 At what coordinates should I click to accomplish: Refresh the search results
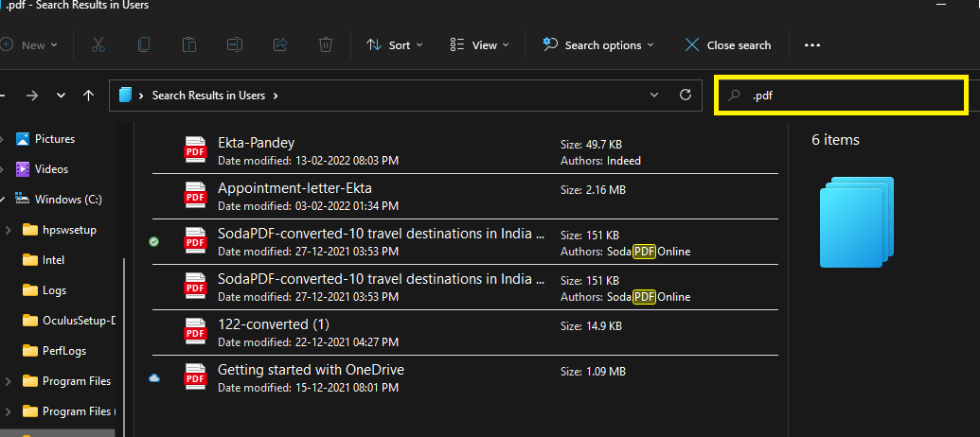[686, 96]
